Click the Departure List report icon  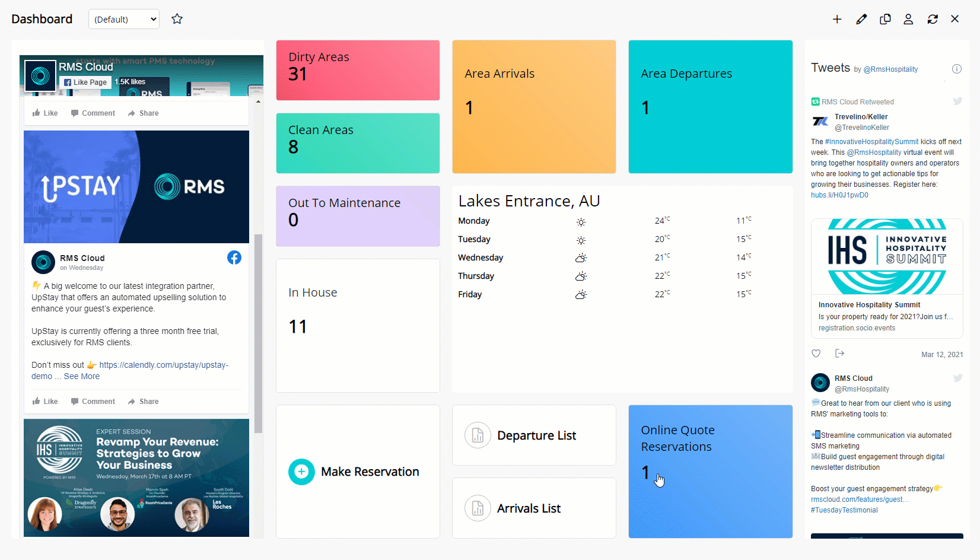point(478,435)
